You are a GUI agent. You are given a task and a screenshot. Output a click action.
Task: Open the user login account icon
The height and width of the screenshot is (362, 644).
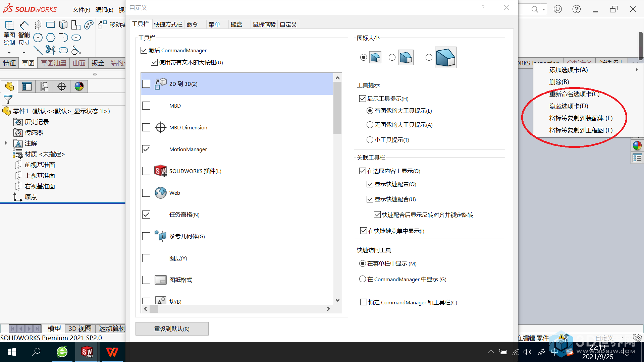tap(558, 9)
